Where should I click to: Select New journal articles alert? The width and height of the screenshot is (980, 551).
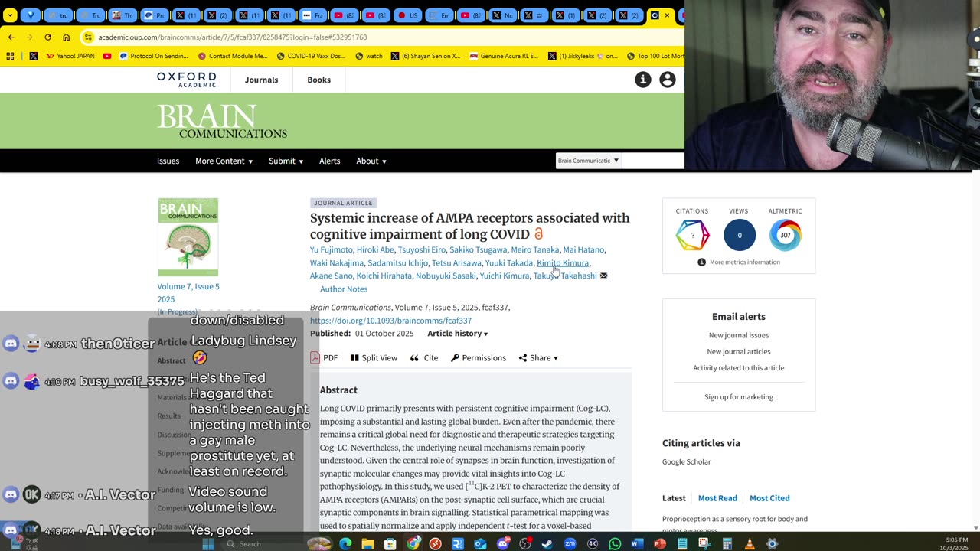click(738, 351)
